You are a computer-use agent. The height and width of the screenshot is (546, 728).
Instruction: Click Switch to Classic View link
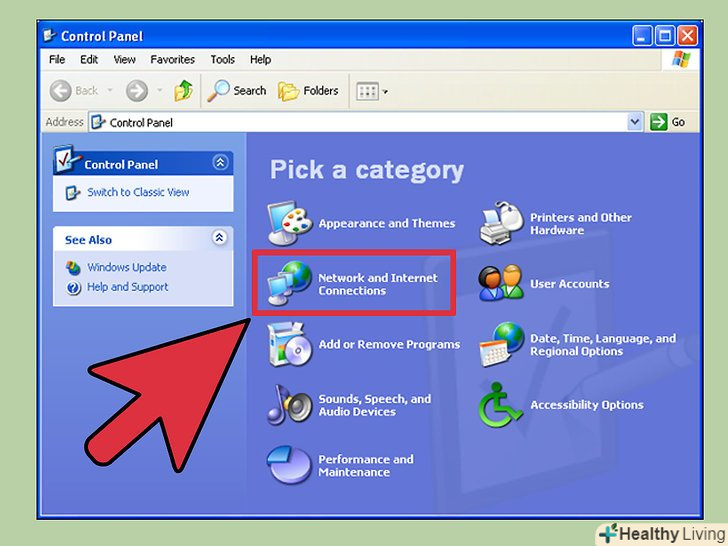(x=138, y=192)
